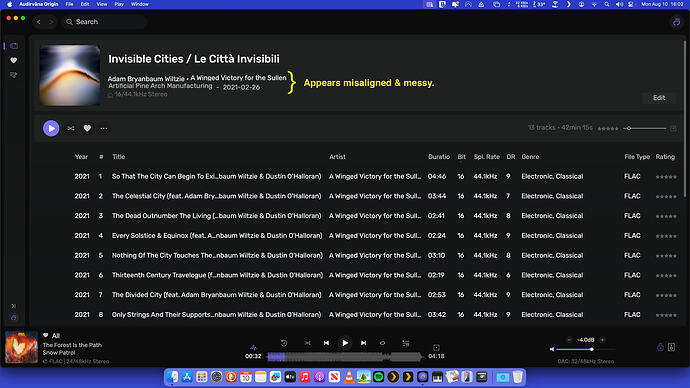The width and height of the screenshot is (690, 388).
Task: Click the Edit button for album metadata
Action: (659, 98)
